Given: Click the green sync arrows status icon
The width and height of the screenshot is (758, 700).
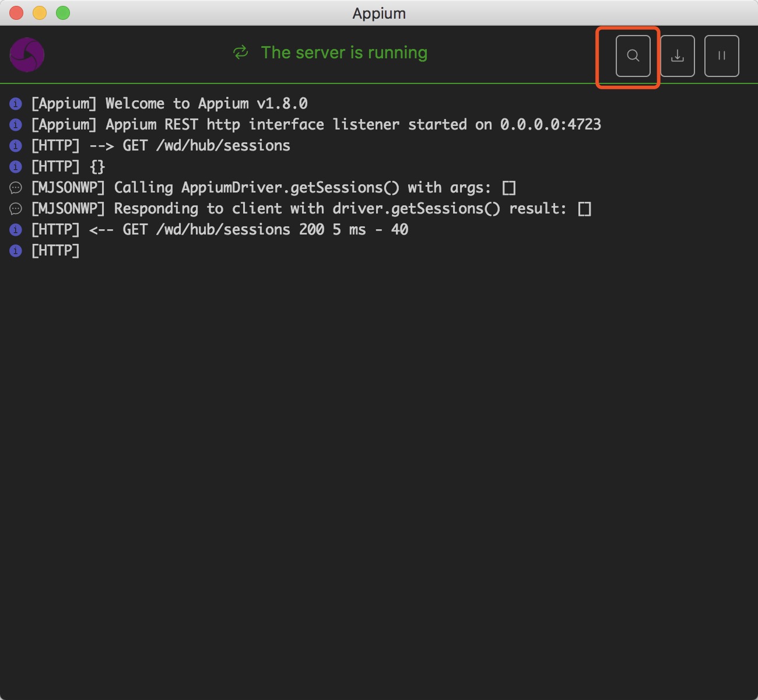Looking at the screenshot, I should 241,52.
